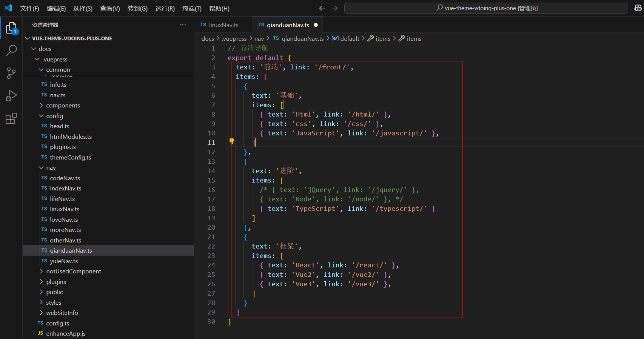The height and width of the screenshot is (339, 644).
Task: Open lifeNav.ts file
Action: [x=108, y=199]
